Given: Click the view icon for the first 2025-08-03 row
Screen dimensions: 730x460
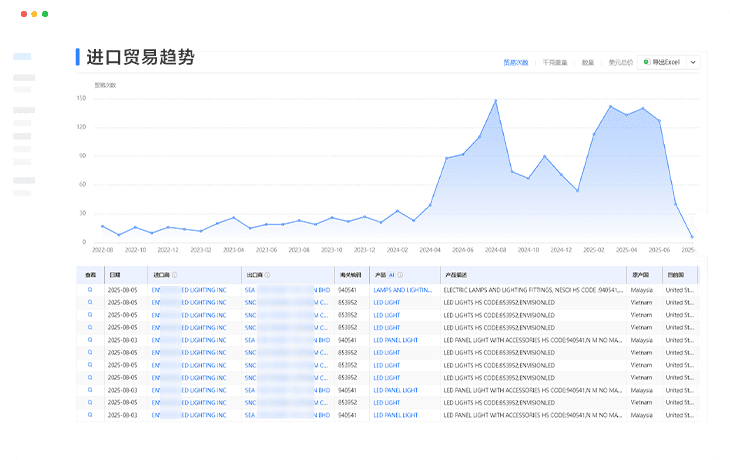Looking at the screenshot, I should [90, 340].
